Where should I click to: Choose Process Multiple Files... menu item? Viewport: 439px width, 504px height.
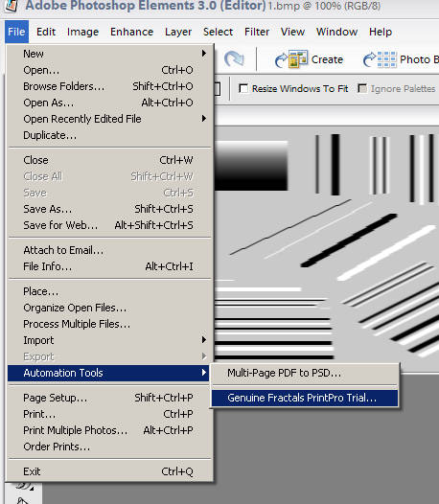(x=109, y=324)
